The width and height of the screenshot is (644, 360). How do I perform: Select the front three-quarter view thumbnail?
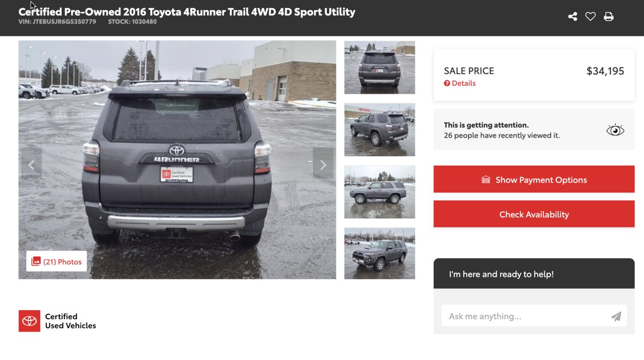point(380,253)
